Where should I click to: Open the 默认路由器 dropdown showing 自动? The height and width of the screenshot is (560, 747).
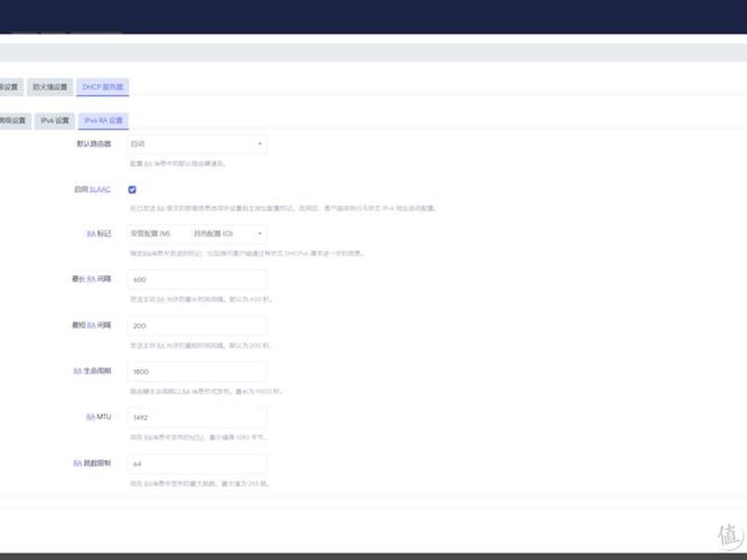pyautogui.click(x=197, y=144)
